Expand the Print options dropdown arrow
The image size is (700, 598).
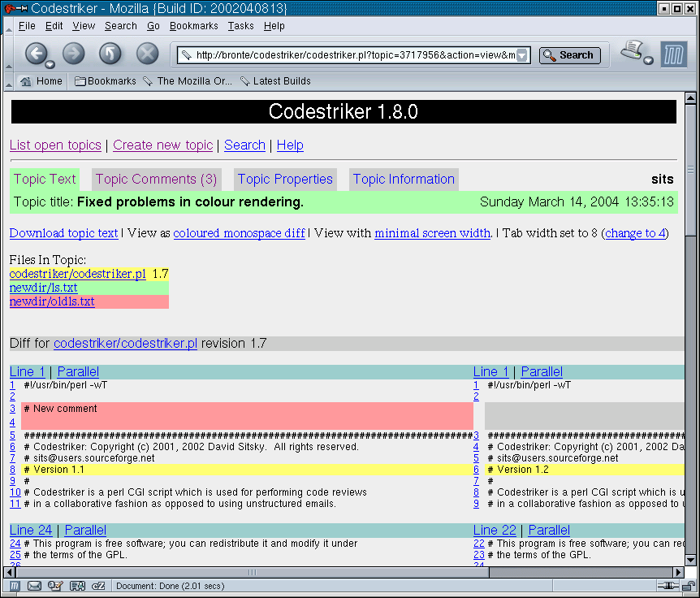(x=648, y=61)
